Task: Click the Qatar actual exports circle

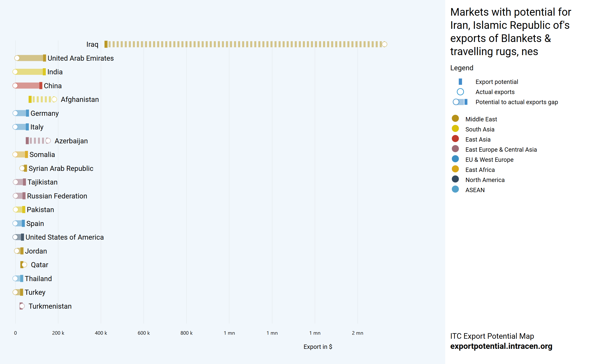Action: click(24, 265)
